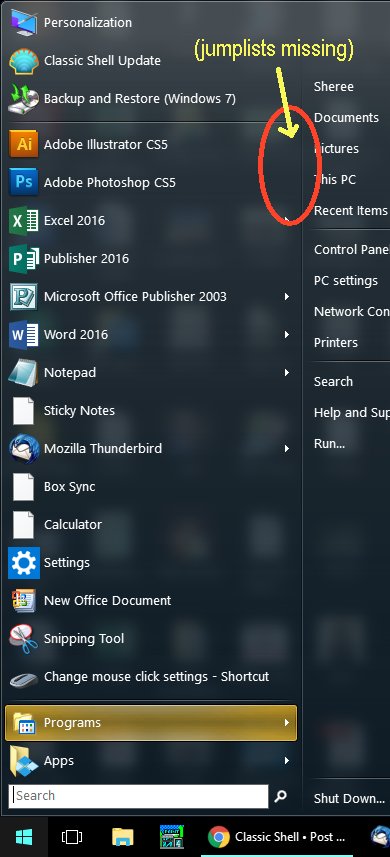Open Mozilla Thunderbird icon
The height and width of the screenshot is (857, 390).
tap(23, 448)
